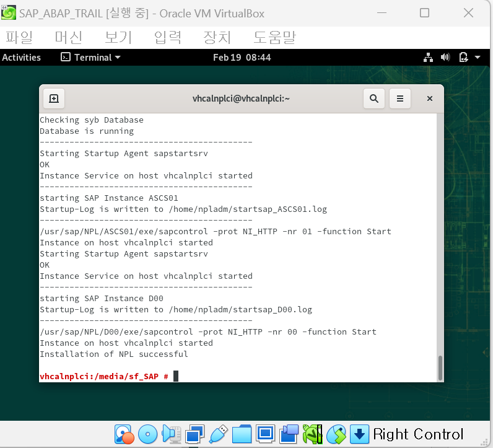Screen dimensions: 493x448
Task: Click the shared folders status icon
Action: (x=242, y=434)
